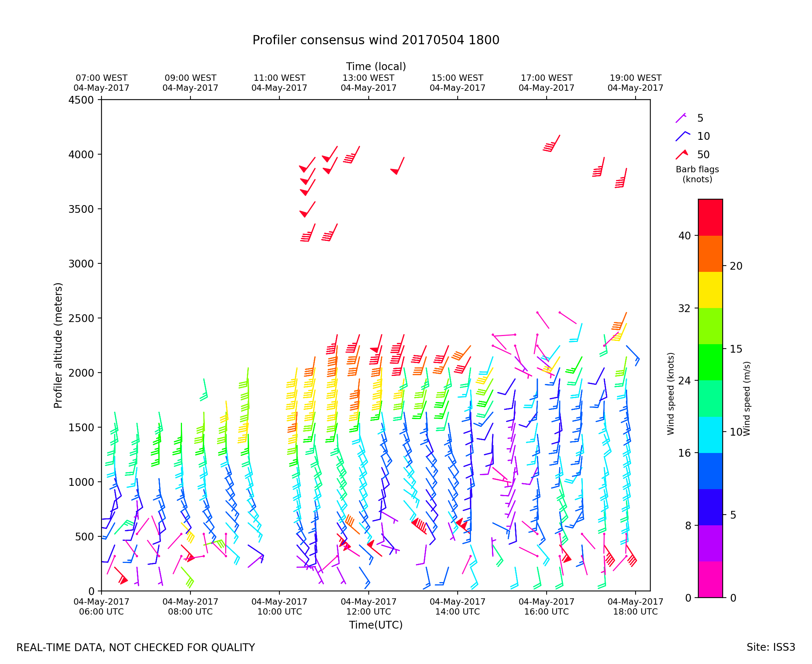Click the yellow colorbar segment
This screenshot has width=812, height=664.
(x=710, y=290)
